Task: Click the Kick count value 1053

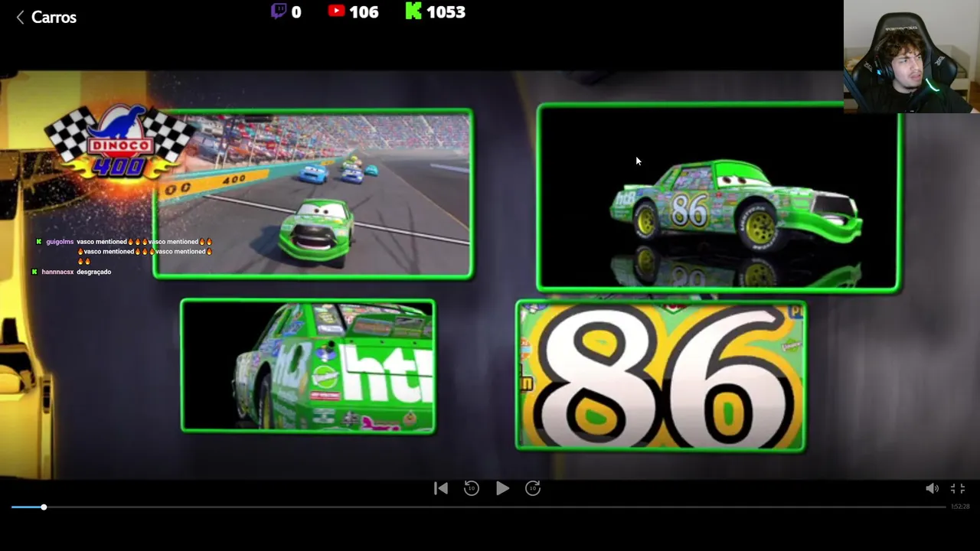Action: [x=446, y=12]
